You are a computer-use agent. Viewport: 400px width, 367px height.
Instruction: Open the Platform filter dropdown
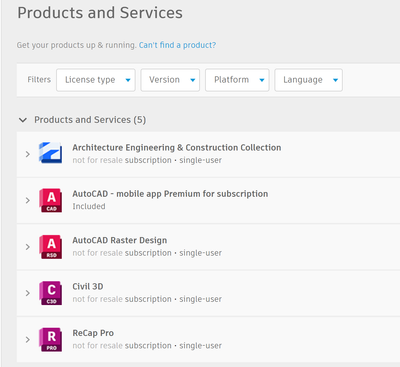coord(237,80)
